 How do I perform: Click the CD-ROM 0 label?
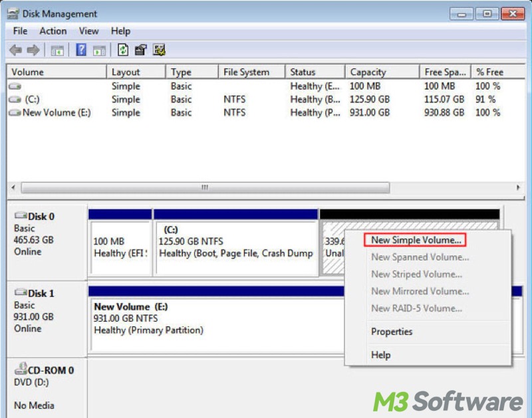[51, 370]
